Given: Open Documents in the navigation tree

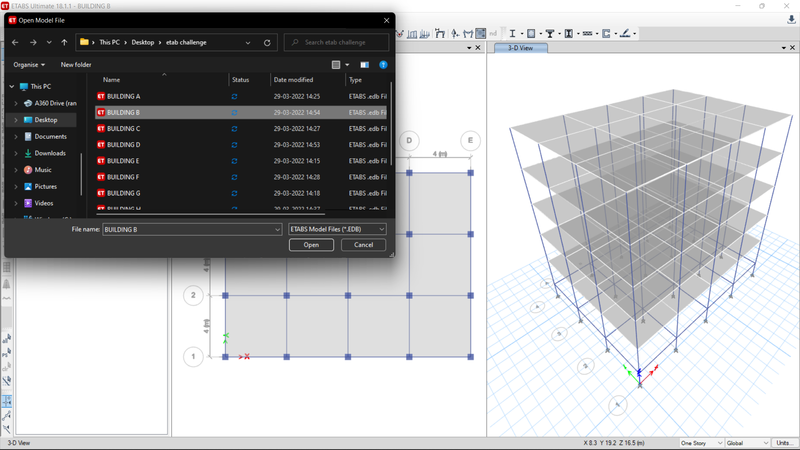Looking at the screenshot, I should tap(50, 137).
